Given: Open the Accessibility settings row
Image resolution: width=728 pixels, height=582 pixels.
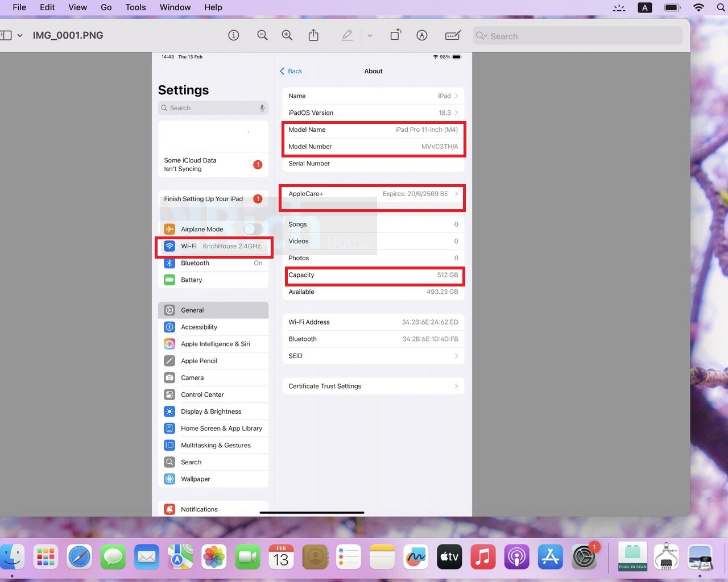Looking at the screenshot, I should (x=213, y=327).
